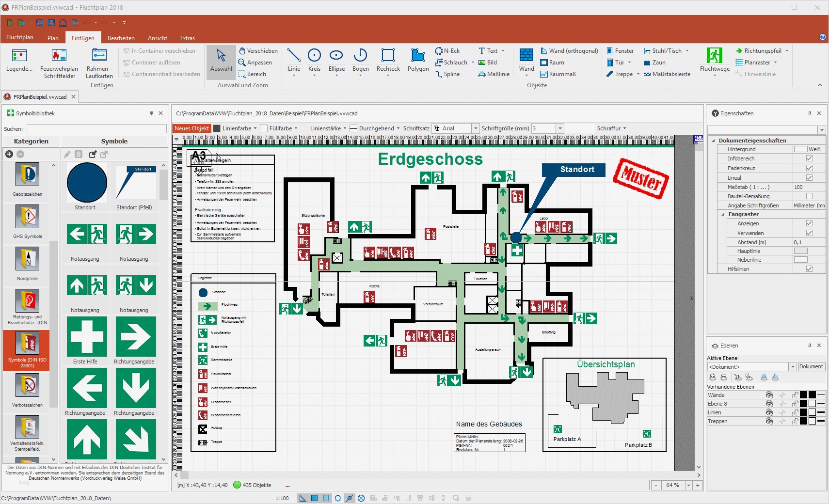Hide the Wände layer with eye icon
Viewport: 829px width, 504px height.
click(x=769, y=395)
